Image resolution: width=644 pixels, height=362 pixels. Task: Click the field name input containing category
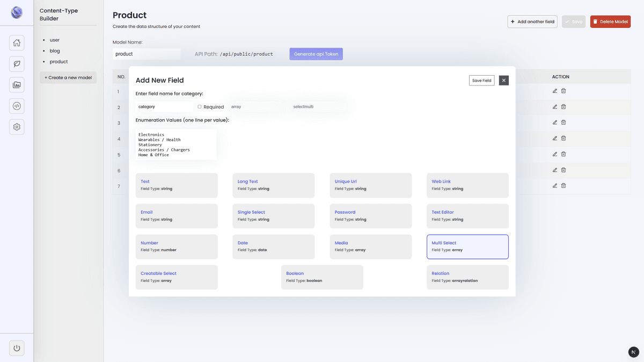(164, 107)
